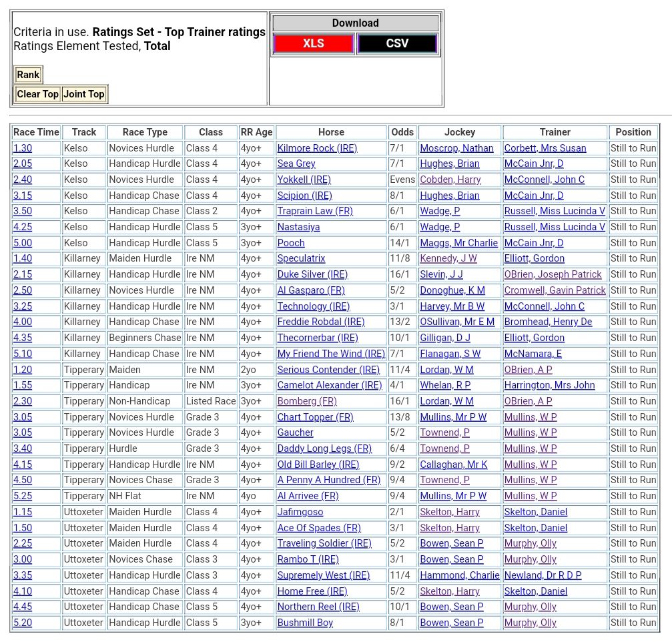View trainer Newland, Dr R D P

click(543, 575)
